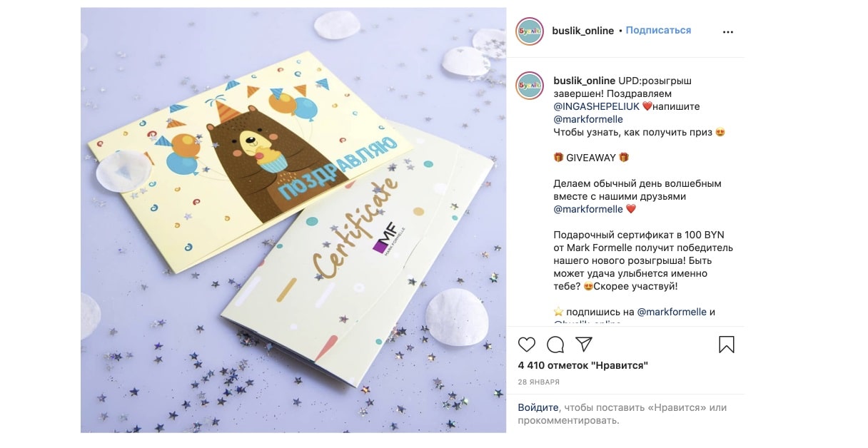
Task: Open the certificate post photo
Action: coord(293,220)
